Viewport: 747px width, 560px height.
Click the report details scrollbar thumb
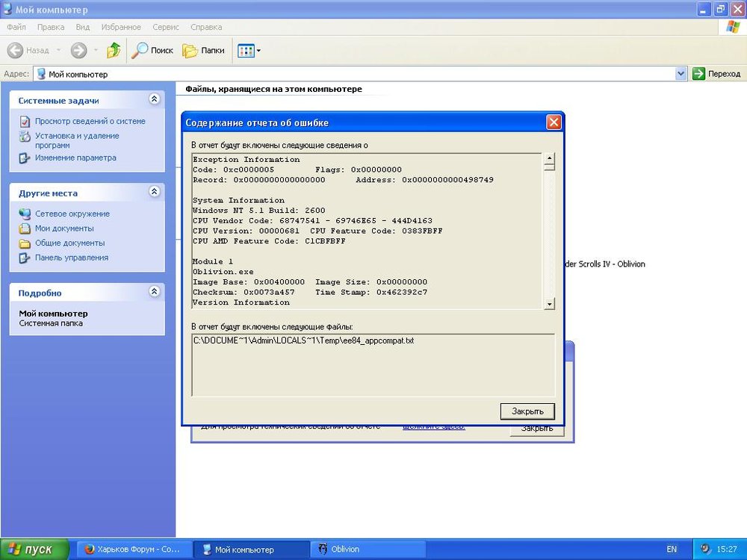coord(549,167)
